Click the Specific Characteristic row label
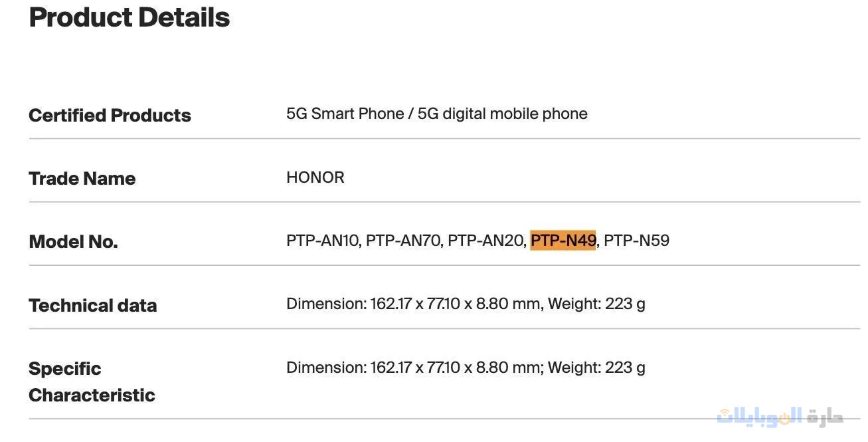 [x=92, y=382]
